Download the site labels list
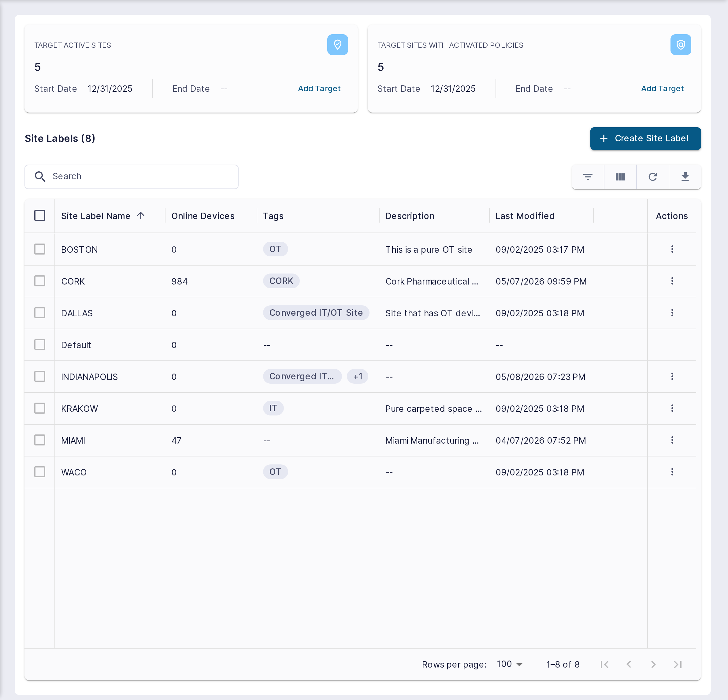 click(x=685, y=177)
